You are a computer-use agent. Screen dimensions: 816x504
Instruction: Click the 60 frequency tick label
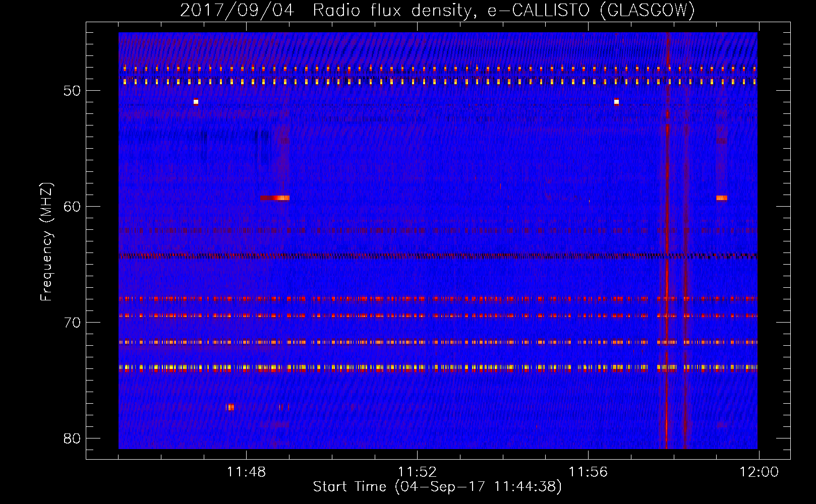(x=72, y=206)
